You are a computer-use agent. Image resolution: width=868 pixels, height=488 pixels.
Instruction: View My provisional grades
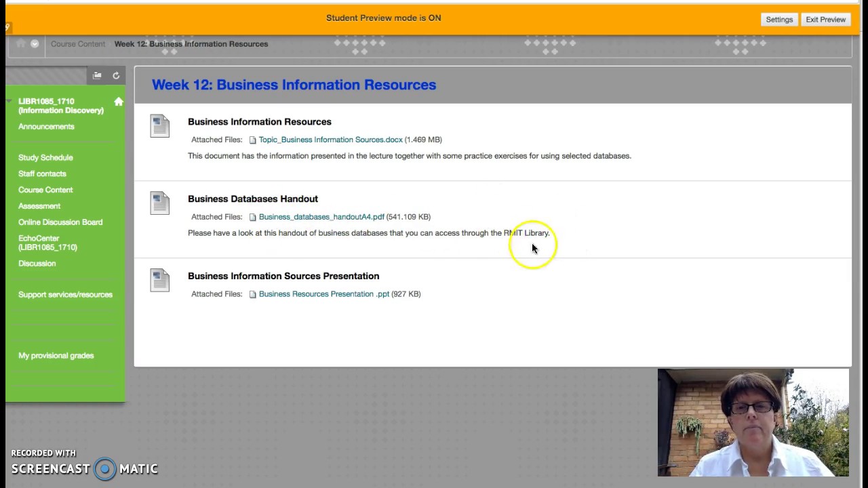point(56,356)
